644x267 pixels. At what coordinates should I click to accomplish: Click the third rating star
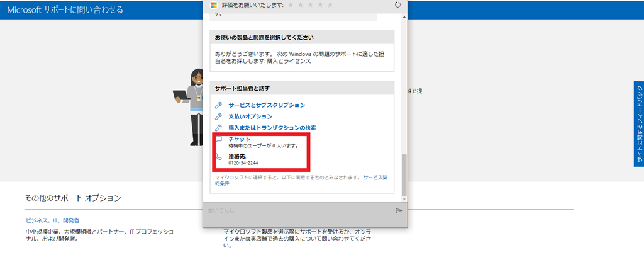(x=311, y=5)
